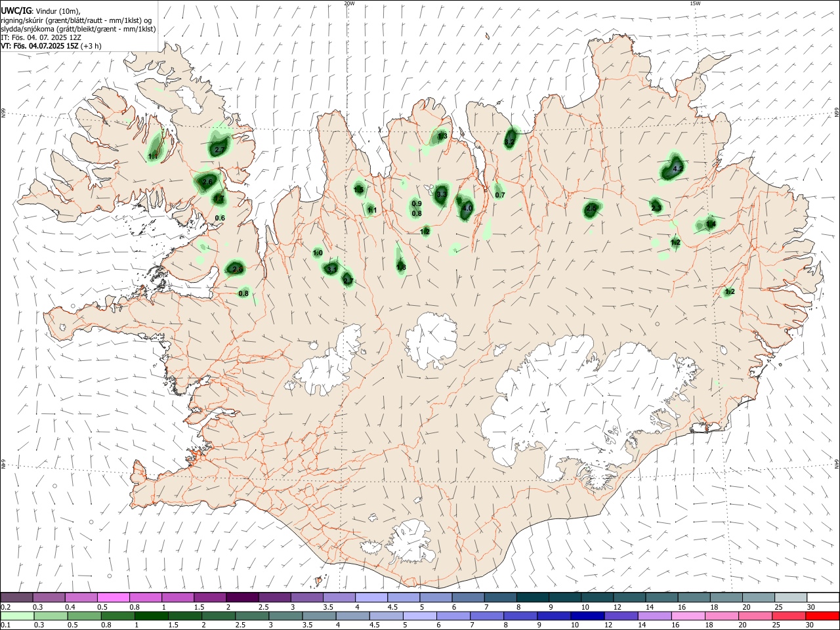Click the 1.5 precipitation value label
This screenshot has height=630, width=840.
point(358,190)
